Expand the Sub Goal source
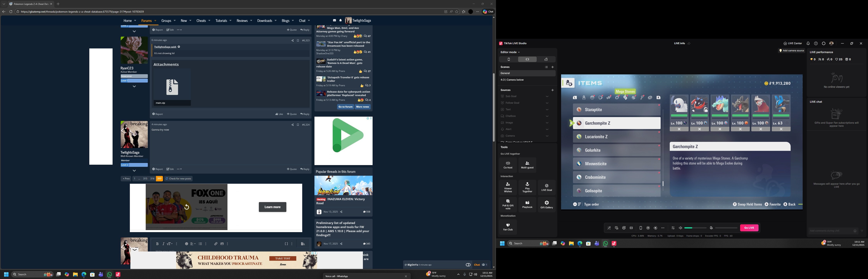868x279 pixels. click(547, 96)
